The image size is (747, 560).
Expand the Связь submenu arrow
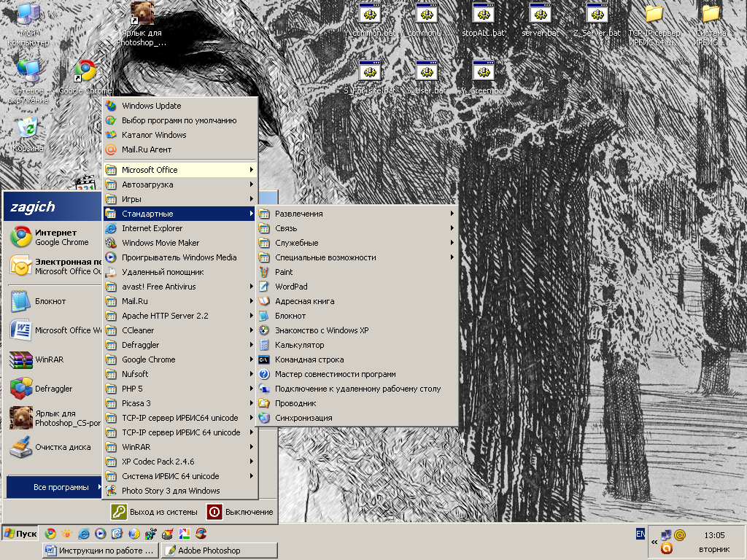pos(452,228)
